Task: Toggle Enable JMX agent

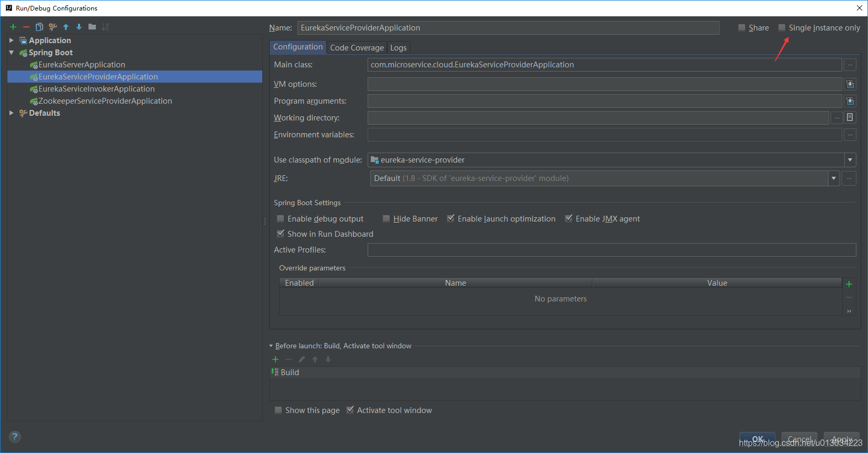Action: point(569,219)
